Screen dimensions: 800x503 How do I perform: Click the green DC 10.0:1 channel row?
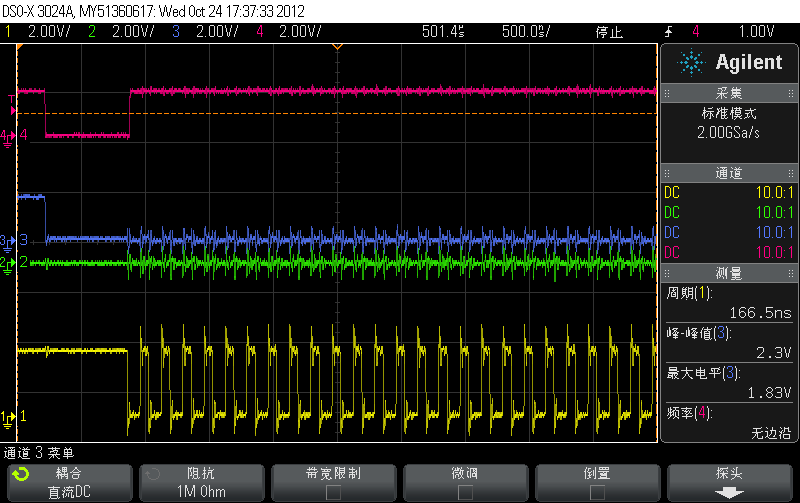point(729,213)
